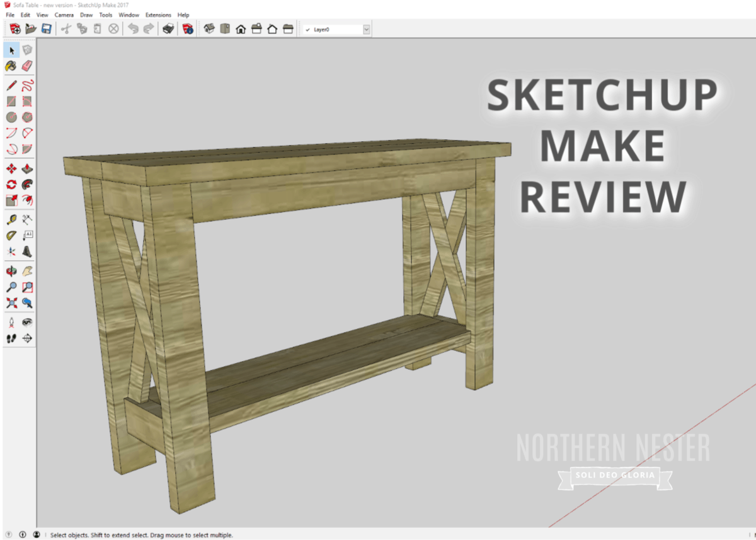This screenshot has height=540, width=756.
Task: Activate the Paint Bucket tool
Action: click(x=11, y=66)
